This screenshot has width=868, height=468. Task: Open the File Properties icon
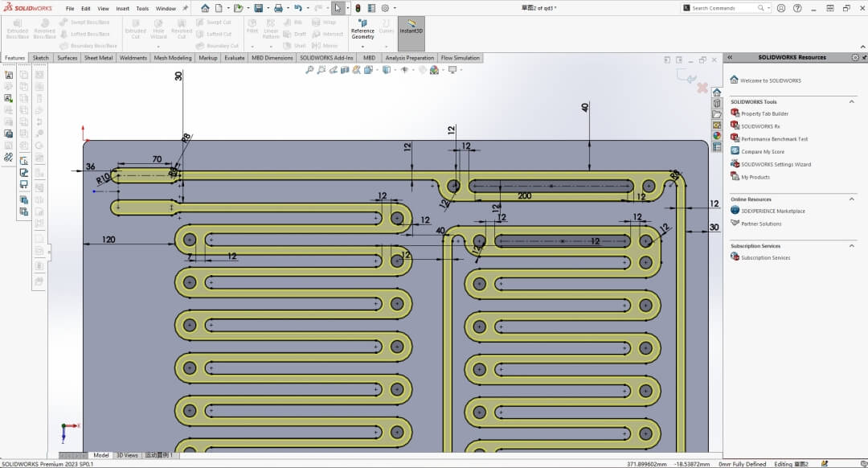pyautogui.click(x=371, y=8)
